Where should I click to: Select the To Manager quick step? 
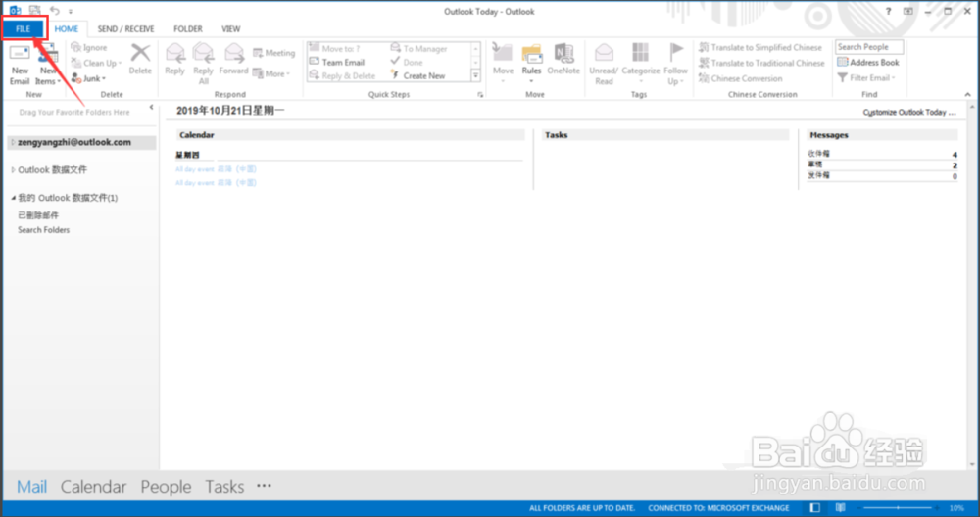(x=418, y=49)
